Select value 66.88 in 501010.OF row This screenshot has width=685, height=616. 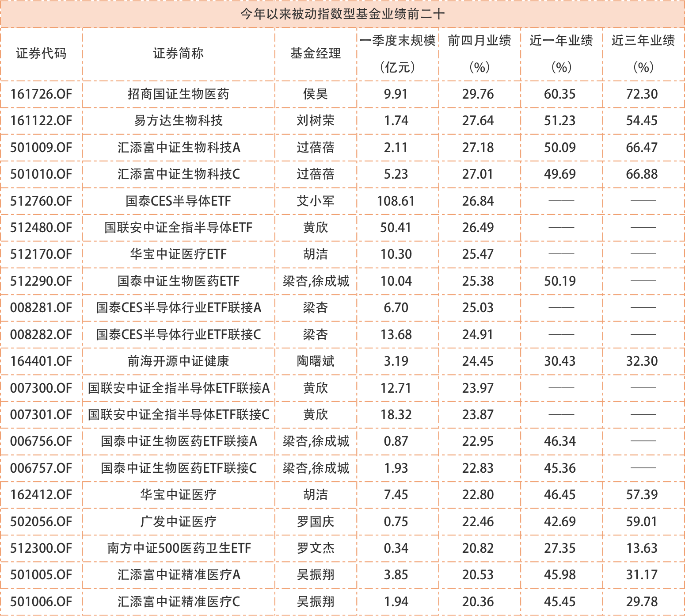(642, 174)
